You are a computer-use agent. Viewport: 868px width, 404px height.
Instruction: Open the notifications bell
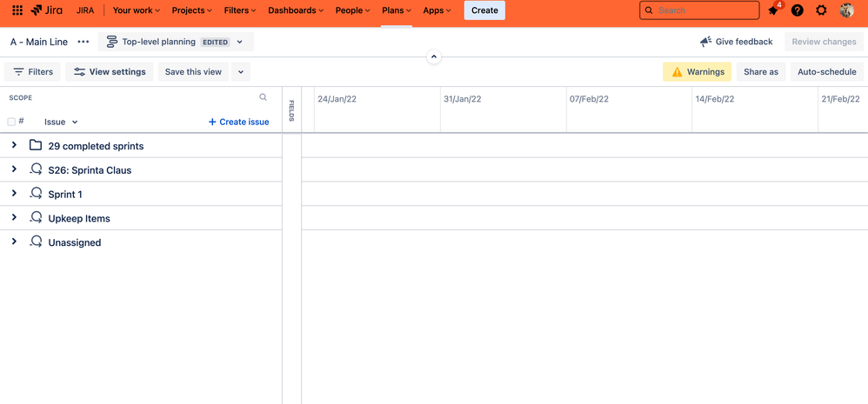(x=773, y=10)
